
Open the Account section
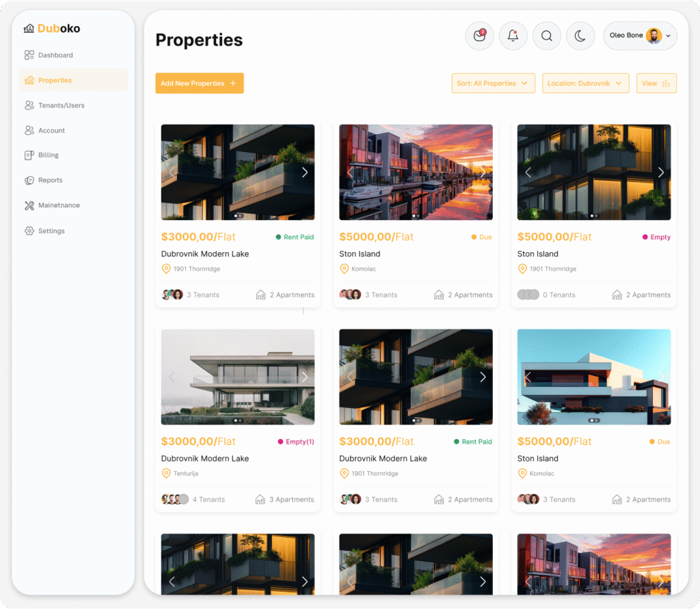pos(44,131)
